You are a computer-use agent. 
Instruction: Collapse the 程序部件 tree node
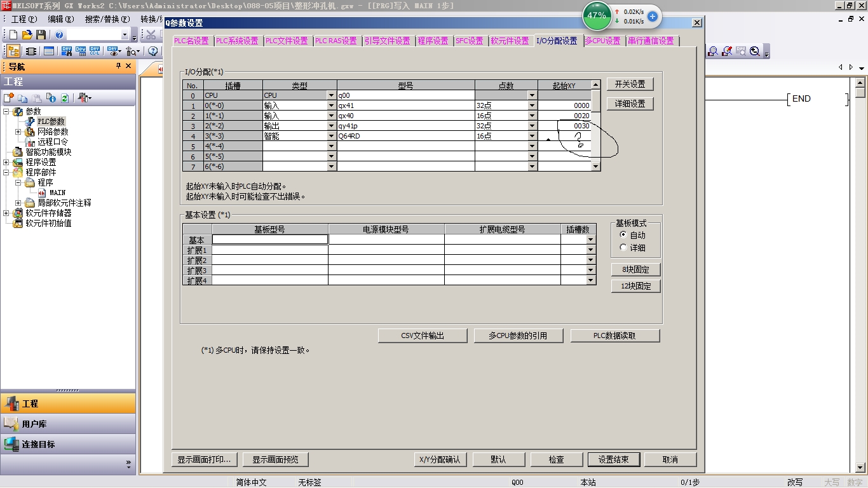(7, 172)
